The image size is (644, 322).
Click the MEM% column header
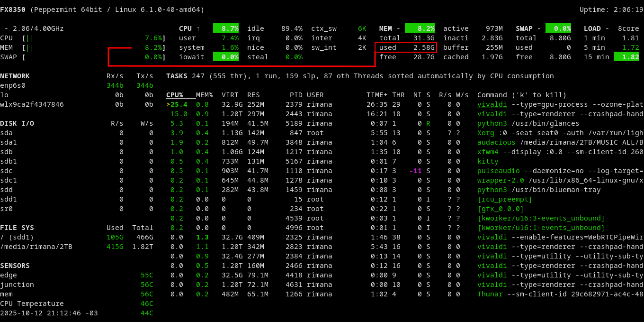pyautogui.click(x=205, y=95)
